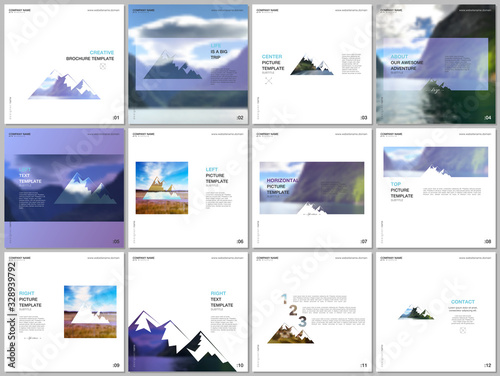The image size is (500, 376).
Task: Click the Creative heading on page 01
Action: (x=102, y=52)
